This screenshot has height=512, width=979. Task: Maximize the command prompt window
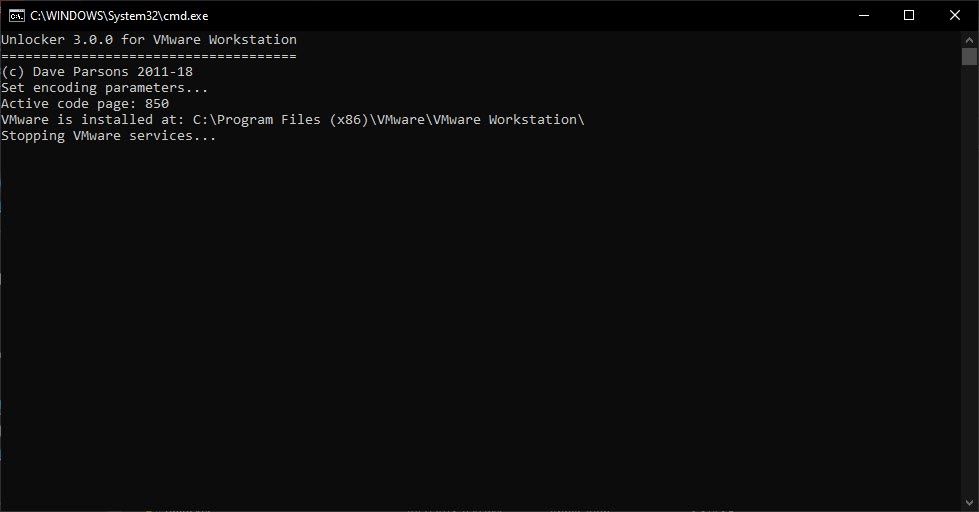tap(909, 15)
